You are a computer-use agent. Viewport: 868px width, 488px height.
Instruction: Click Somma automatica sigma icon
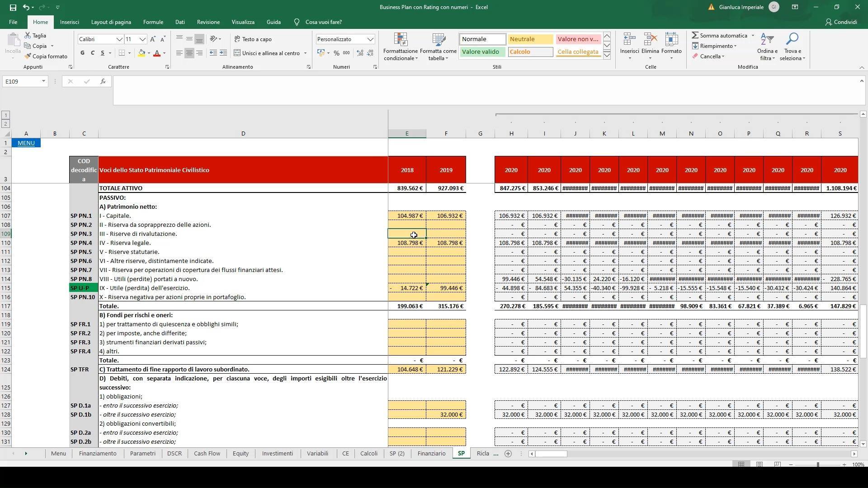[695, 35]
